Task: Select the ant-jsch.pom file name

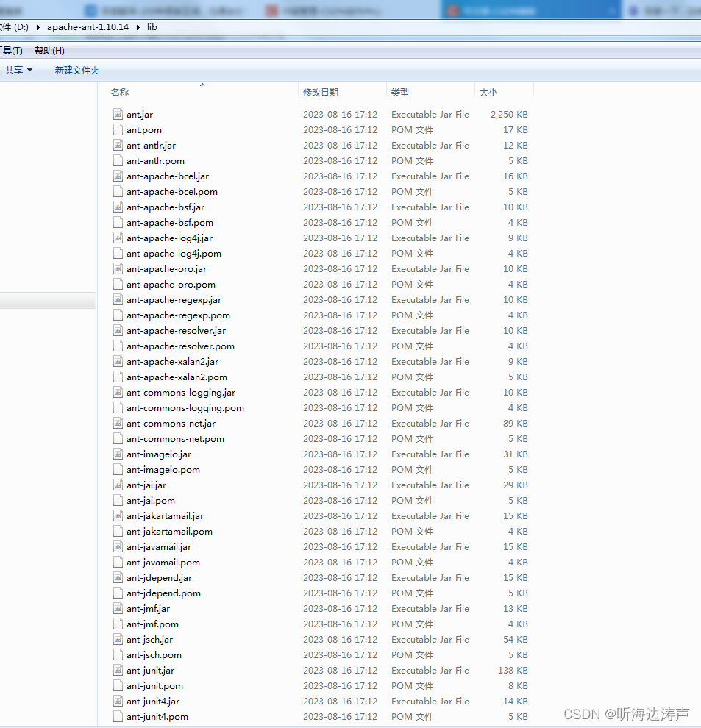Action: point(154,654)
